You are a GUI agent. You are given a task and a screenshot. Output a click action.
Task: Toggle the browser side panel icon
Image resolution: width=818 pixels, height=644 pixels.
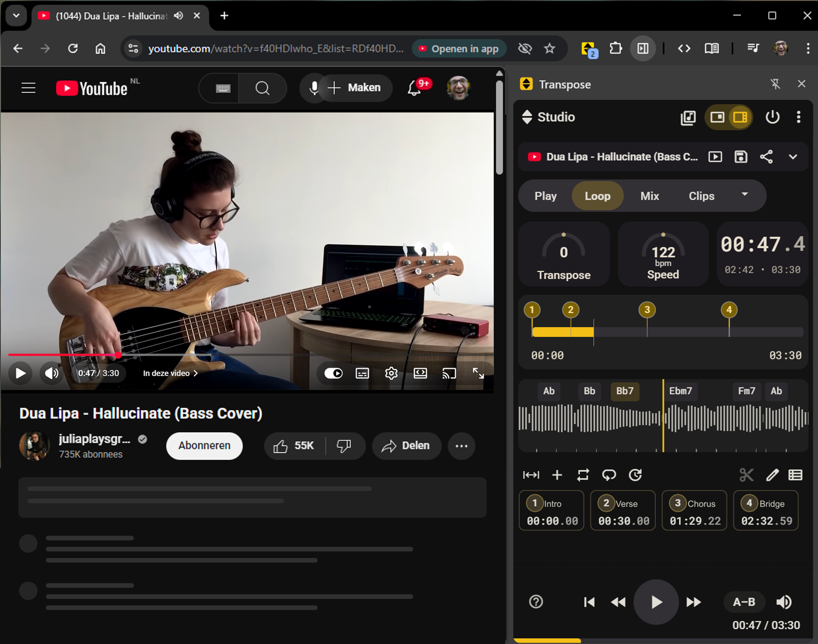(643, 49)
